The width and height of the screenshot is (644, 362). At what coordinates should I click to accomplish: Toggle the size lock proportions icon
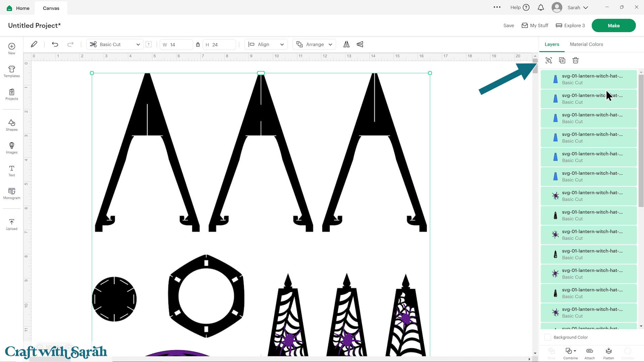198,45
